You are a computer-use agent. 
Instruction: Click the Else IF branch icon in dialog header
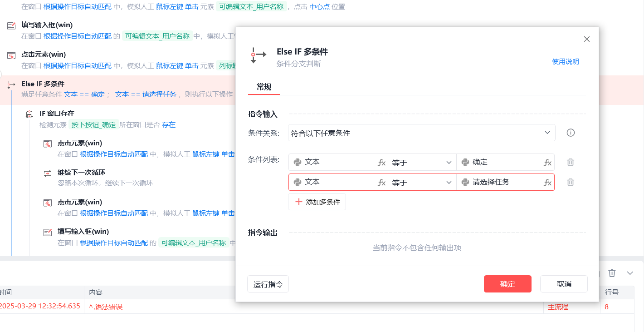point(258,55)
